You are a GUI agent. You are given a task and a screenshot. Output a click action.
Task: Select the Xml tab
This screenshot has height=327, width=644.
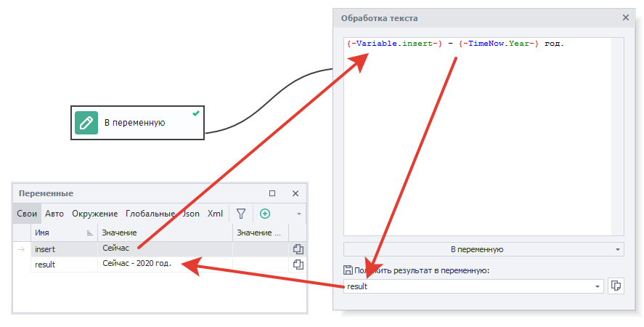(x=215, y=214)
